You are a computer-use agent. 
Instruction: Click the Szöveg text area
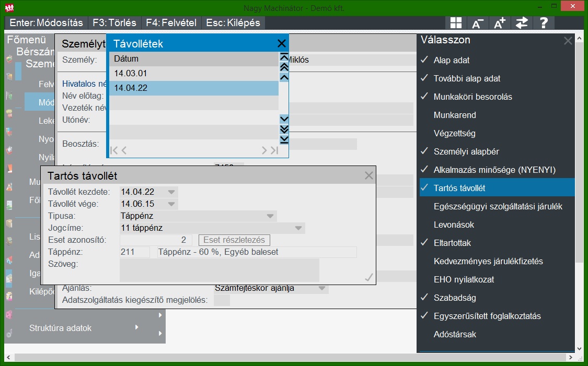click(220, 270)
